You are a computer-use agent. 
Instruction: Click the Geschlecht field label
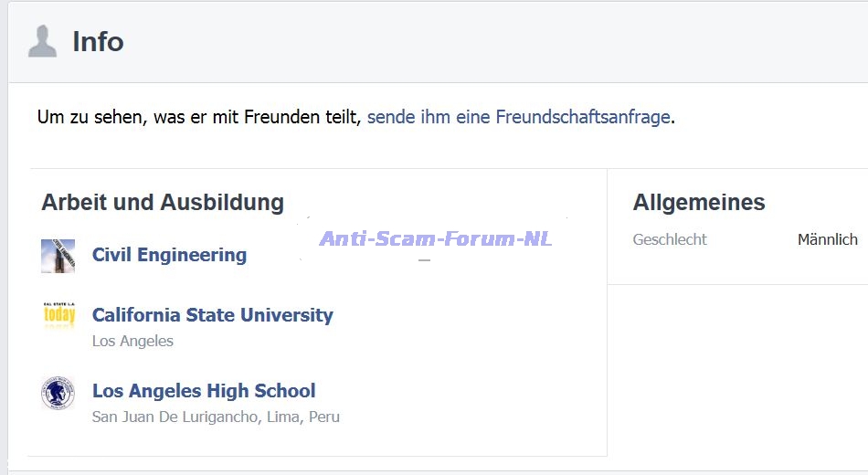coord(670,239)
